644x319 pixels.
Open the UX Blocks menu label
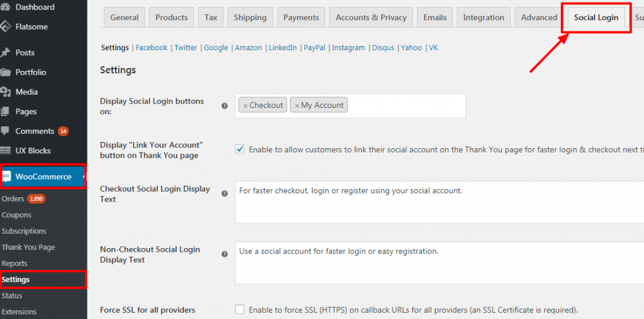tap(33, 151)
